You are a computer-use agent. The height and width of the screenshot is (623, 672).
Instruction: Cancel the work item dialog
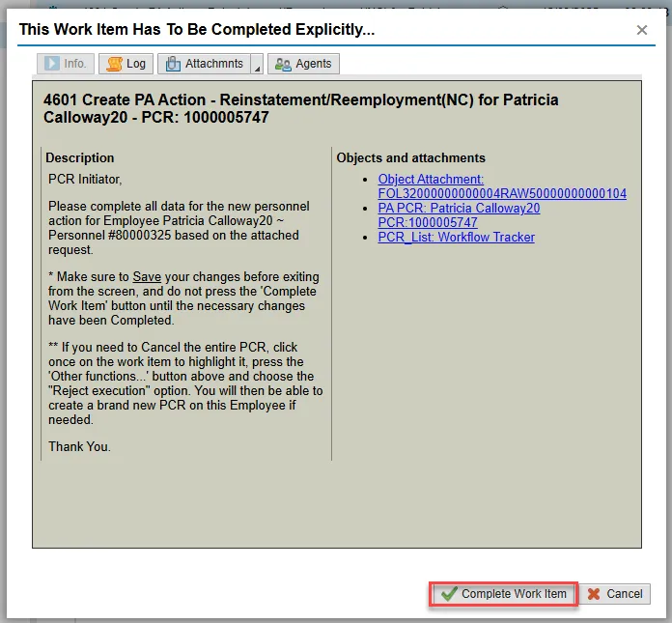tap(615, 594)
